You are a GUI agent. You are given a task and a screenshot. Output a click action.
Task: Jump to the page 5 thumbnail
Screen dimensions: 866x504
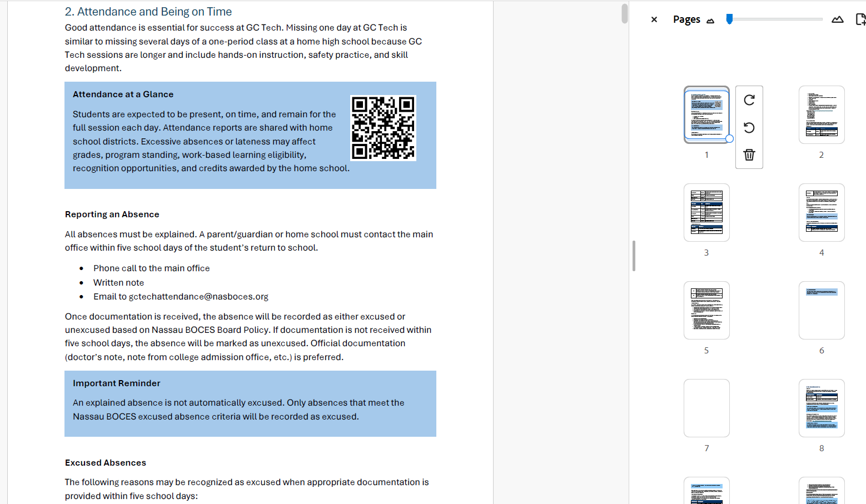coord(706,310)
